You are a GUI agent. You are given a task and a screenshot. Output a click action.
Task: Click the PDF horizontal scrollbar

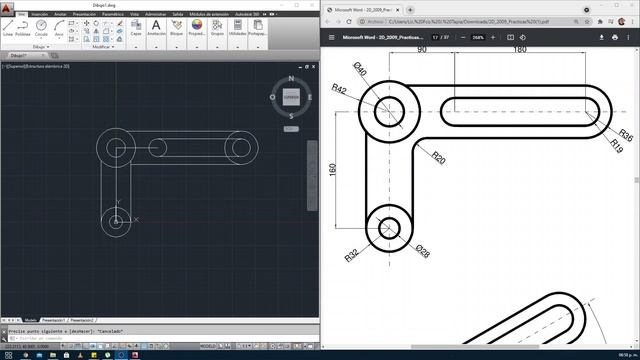475,347
